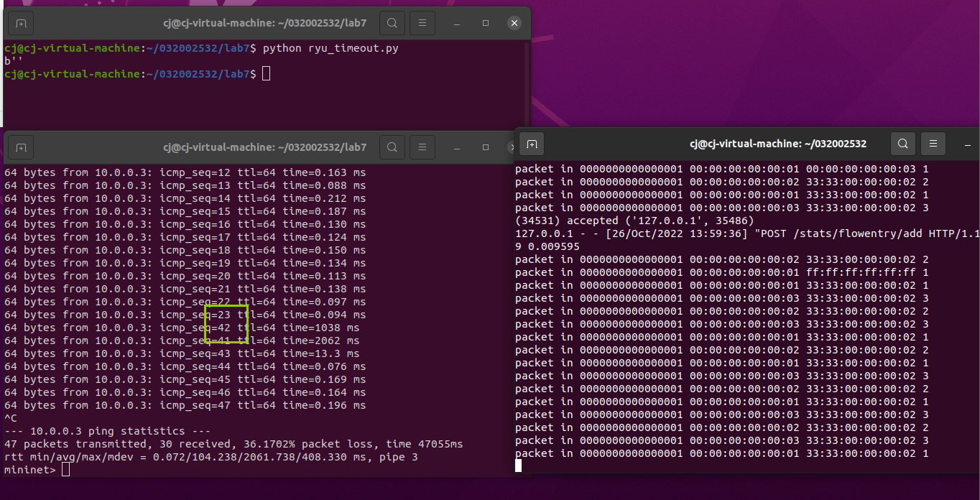Open a new tab in the ~/032002532 terminal
The height and width of the screenshot is (500, 980).
pos(532,144)
